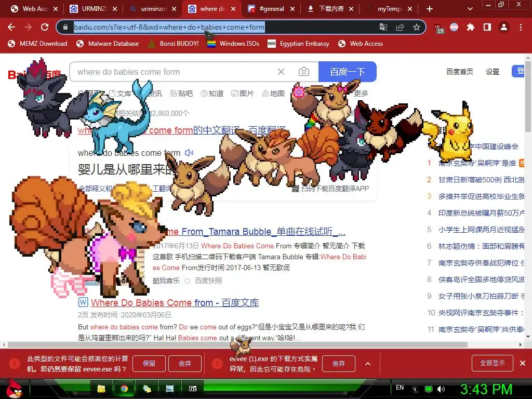
Task: Click the 3:43 PM taskbar clock
Action: (x=486, y=389)
